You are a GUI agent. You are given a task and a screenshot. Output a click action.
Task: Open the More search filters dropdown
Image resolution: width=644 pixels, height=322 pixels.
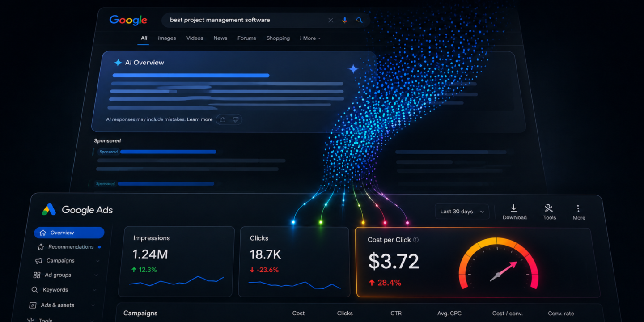coord(310,38)
